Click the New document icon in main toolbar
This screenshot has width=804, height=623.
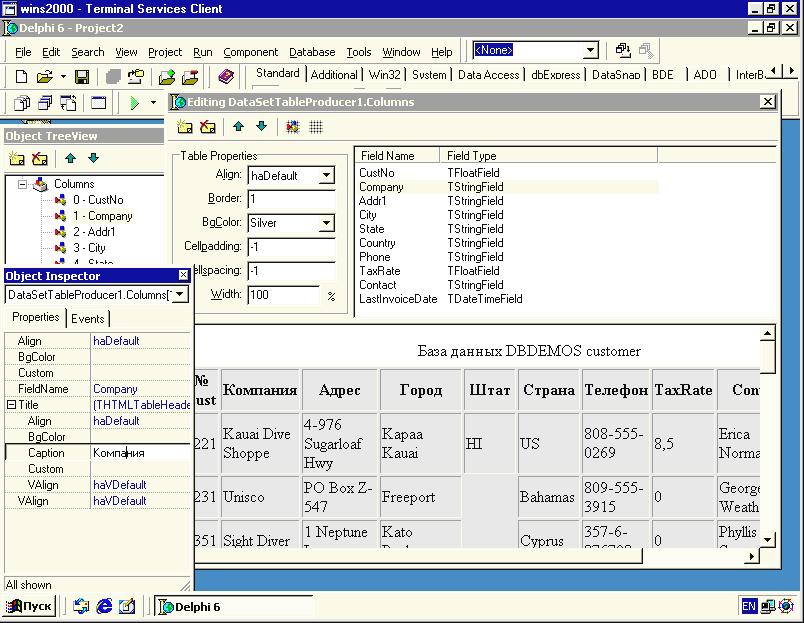21,77
